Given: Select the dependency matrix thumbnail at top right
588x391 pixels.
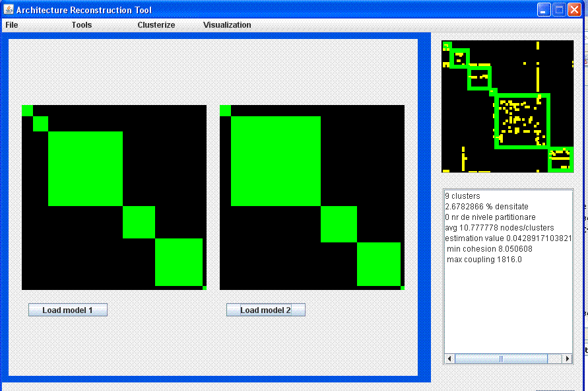Looking at the screenshot, I should pos(507,106).
